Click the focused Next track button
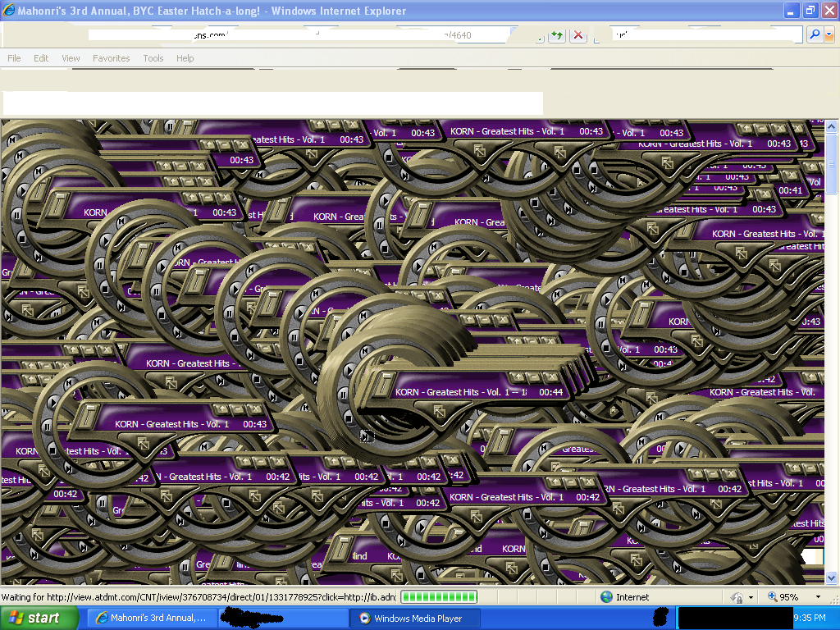The image size is (840, 630). click(367, 436)
